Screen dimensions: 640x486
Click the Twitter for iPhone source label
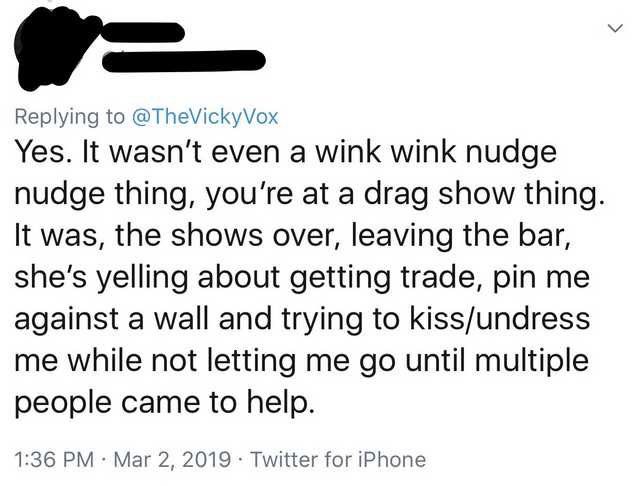[x=338, y=459]
